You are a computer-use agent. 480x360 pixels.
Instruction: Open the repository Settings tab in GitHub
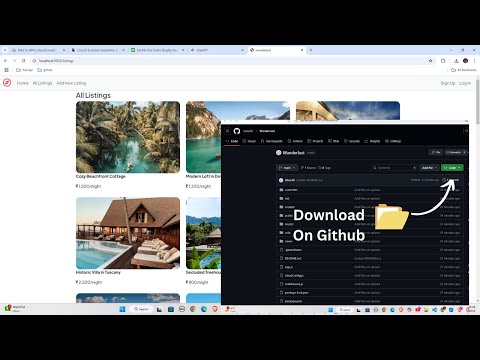pyautogui.click(x=393, y=141)
